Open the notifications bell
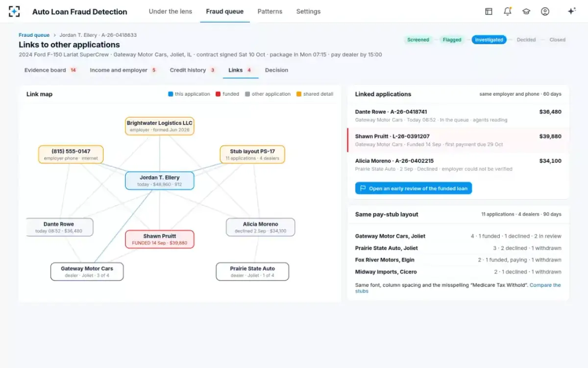 pos(507,11)
